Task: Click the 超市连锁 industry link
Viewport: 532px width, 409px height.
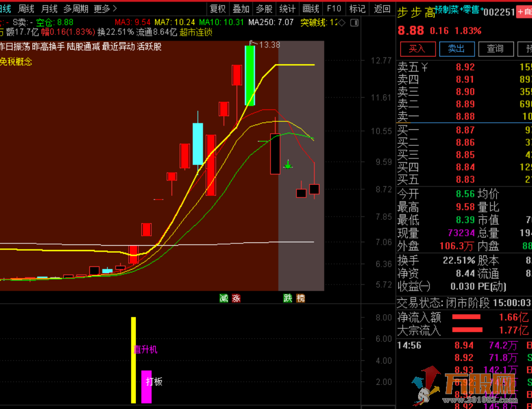Action: click(196, 32)
